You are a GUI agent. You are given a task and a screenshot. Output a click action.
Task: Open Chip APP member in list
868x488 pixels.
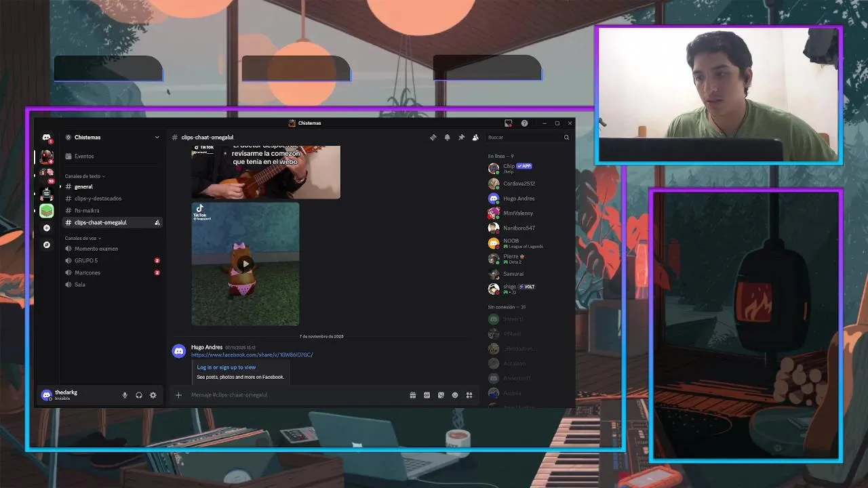[x=528, y=168]
